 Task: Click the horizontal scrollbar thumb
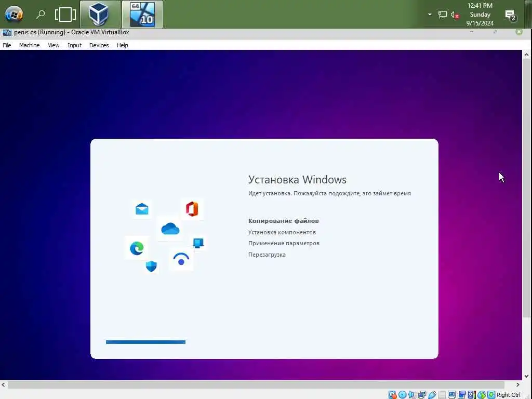(x=256, y=385)
